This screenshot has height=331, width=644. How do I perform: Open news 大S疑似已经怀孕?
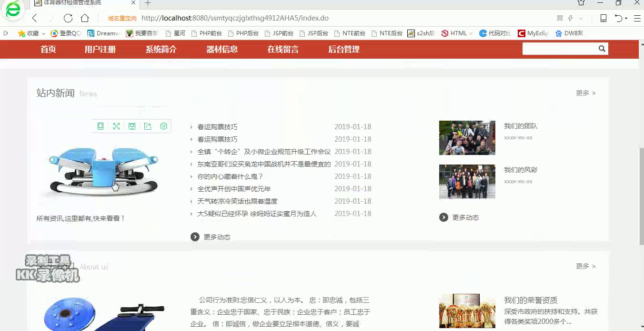pyautogui.click(x=257, y=214)
